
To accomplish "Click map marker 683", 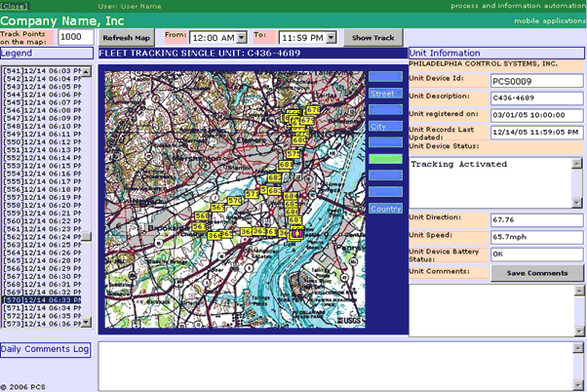I will coord(274,191).
